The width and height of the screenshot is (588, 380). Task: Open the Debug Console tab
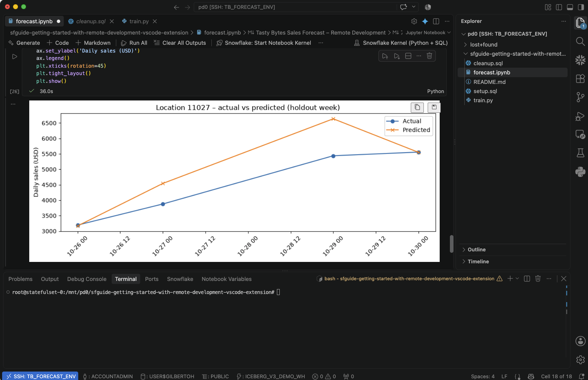[x=87, y=279]
